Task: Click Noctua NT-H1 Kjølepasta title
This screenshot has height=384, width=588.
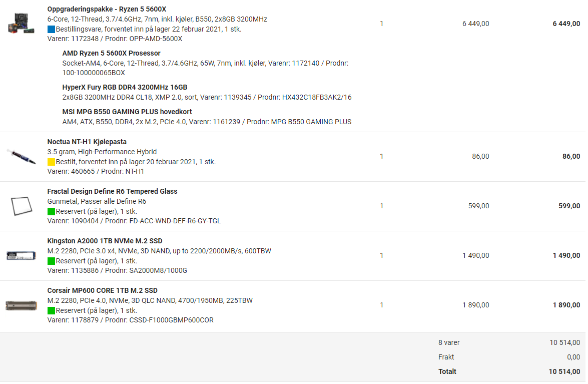Action: (x=87, y=142)
